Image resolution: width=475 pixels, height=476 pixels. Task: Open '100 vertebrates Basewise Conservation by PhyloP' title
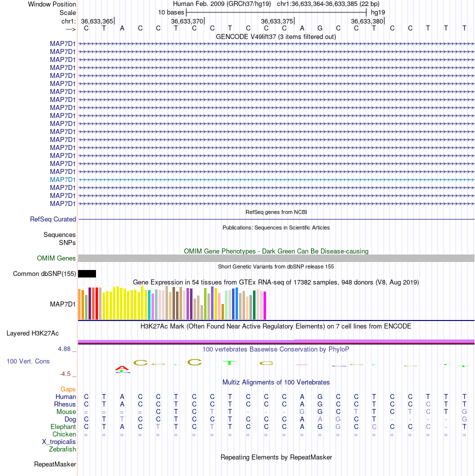(276, 349)
